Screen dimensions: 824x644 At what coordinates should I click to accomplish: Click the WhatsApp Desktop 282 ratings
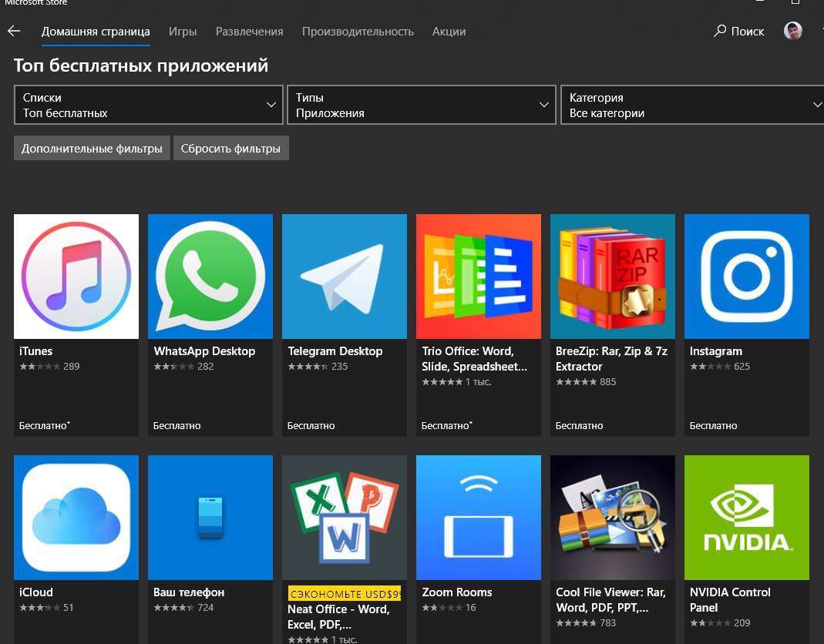[183, 367]
